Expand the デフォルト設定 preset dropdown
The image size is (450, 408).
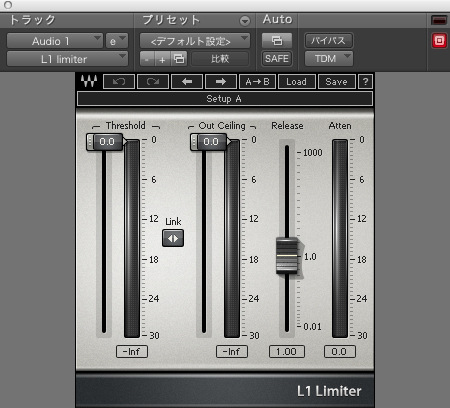click(x=195, y=41)
